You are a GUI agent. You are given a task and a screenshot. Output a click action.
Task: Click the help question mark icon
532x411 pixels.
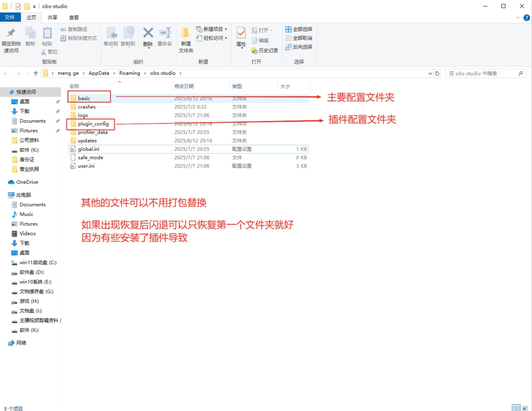527,18
